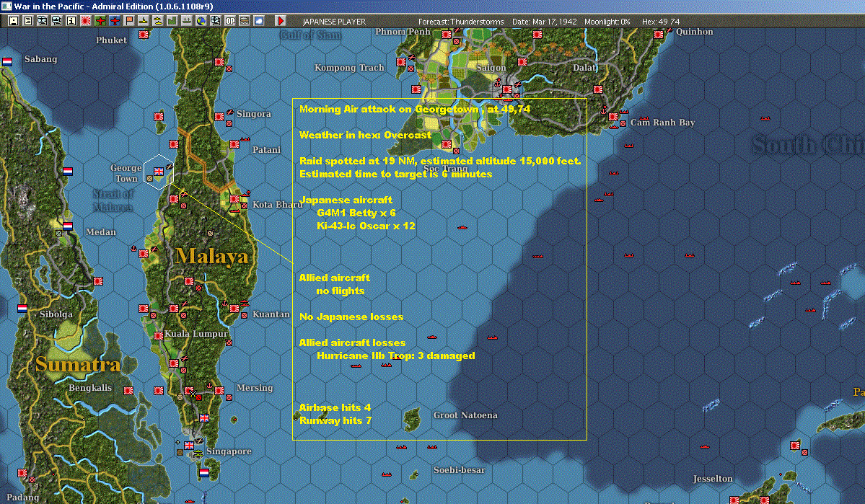Select the Japanese base marker at Bengkalis
Viewport: 865px width, 504px height.
[x=128, y=390]
